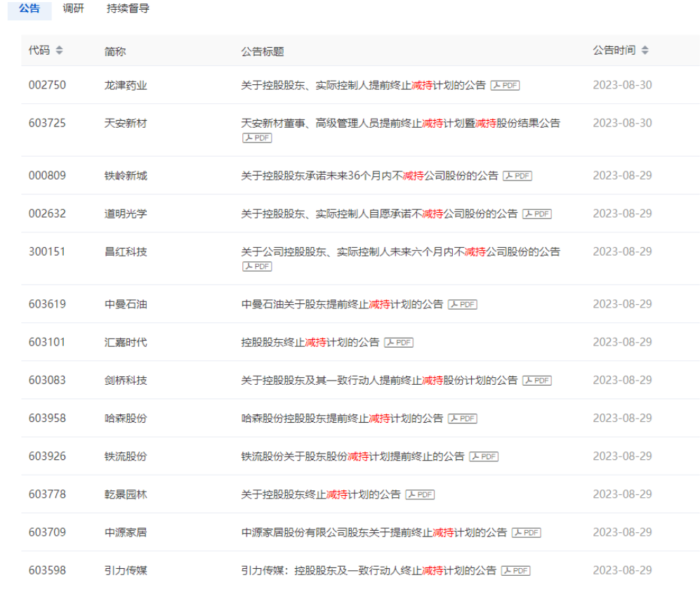Click stock code 603101
This screenshot has height=592, width=700.
(x=47, y=342)
